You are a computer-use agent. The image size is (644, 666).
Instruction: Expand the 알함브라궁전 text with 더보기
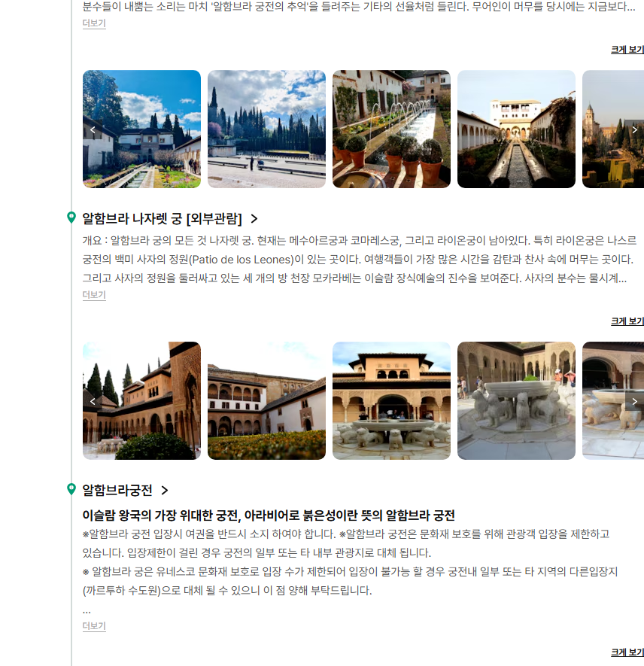pyautogui.click(x=93, y=626)
